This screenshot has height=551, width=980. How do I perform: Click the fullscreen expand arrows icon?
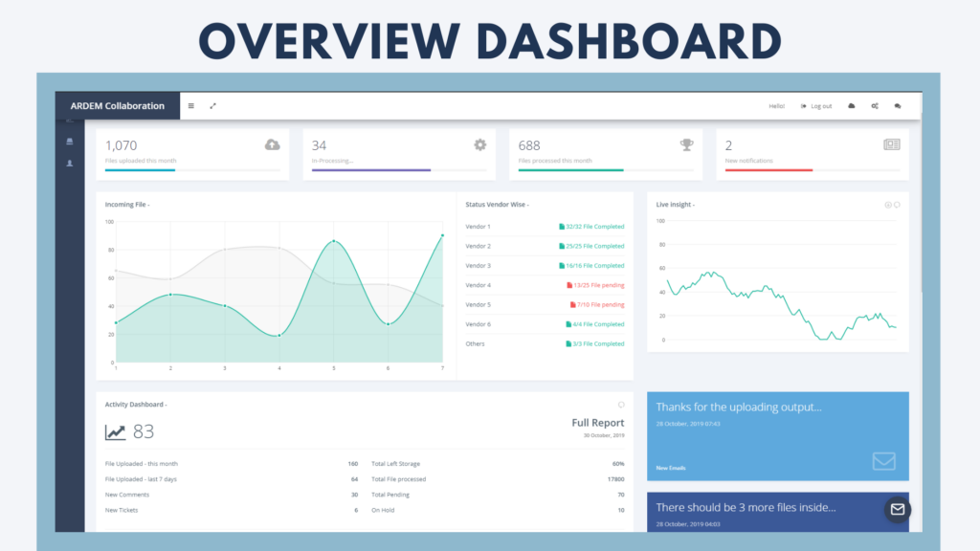[x=213, y=106]
